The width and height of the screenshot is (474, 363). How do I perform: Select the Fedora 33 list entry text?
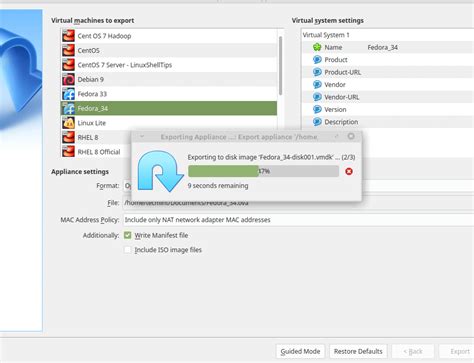point(92,94)
